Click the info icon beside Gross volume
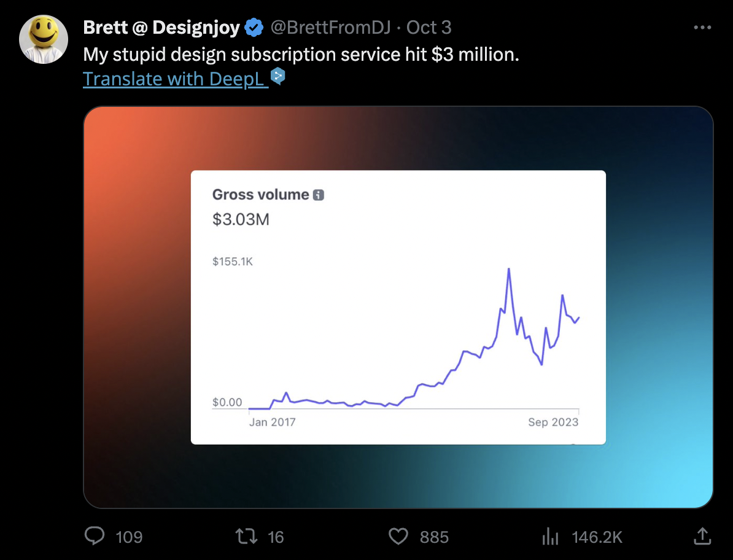Image resolution: width=733 pixels, height=560 pixels. tap(319, 195)
